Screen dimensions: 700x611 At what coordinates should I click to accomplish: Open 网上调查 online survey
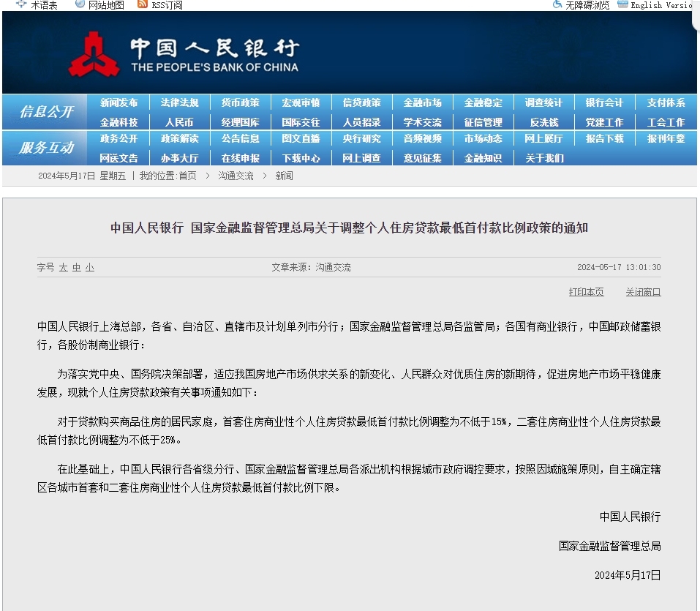pos(361,158)
